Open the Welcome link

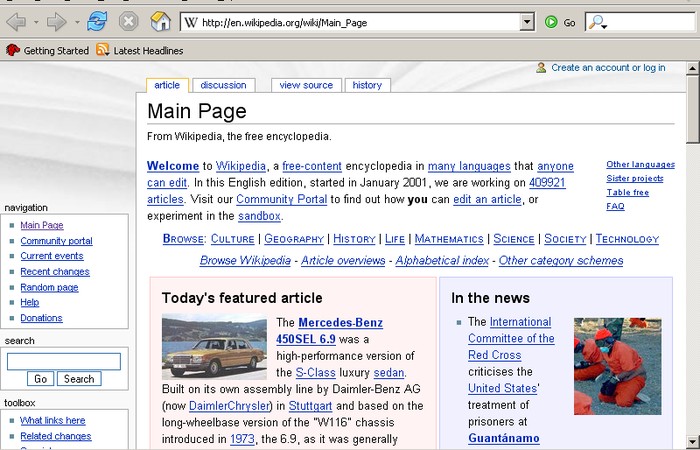coord(173,166)
